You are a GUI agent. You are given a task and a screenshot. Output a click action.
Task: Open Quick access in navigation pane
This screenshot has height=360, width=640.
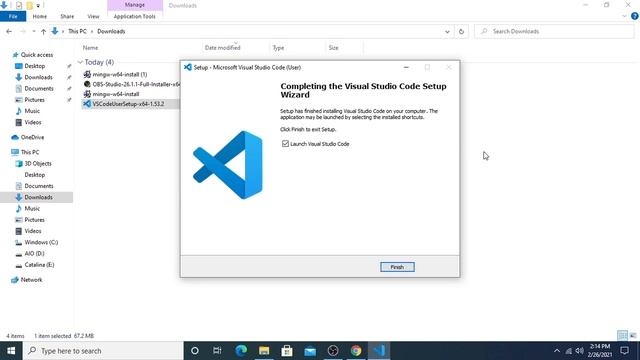pos(37,55)
